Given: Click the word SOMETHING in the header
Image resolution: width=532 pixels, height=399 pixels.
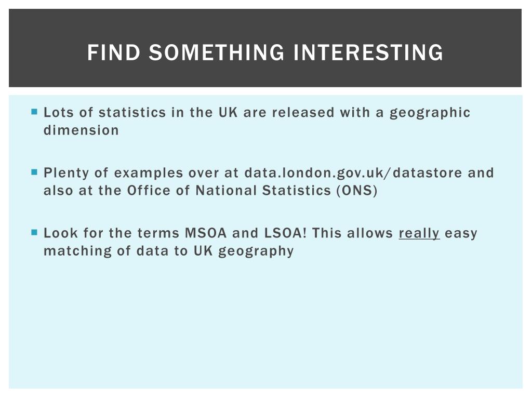Looking at the screenshot, I should 217,52.
